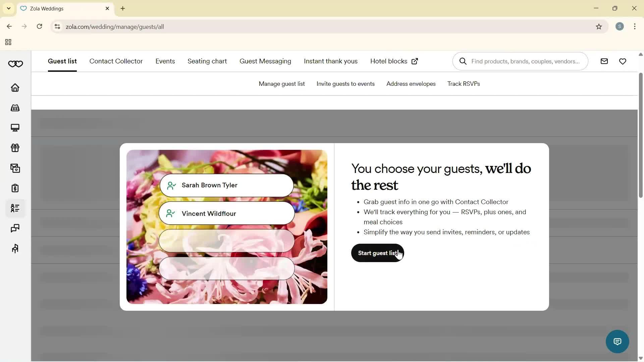
Task: Switch to the Events tab
Action: click(x=165, y=61)
